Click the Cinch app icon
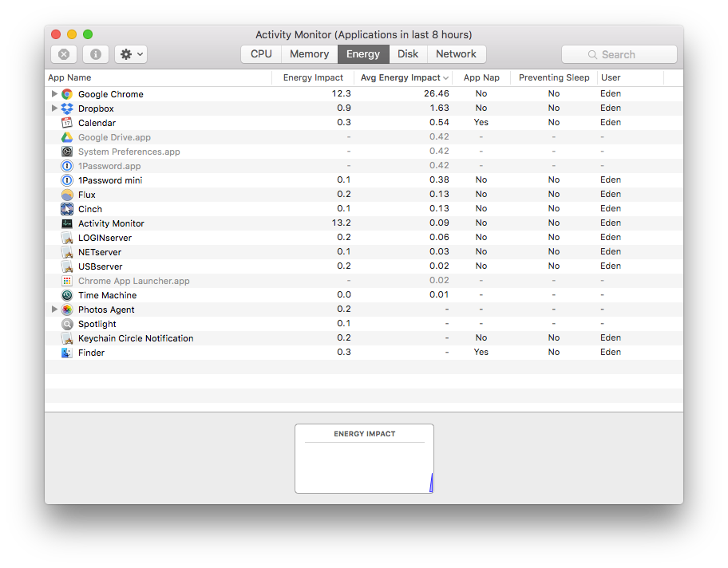728x568 pixels. (x=67, y=209)
